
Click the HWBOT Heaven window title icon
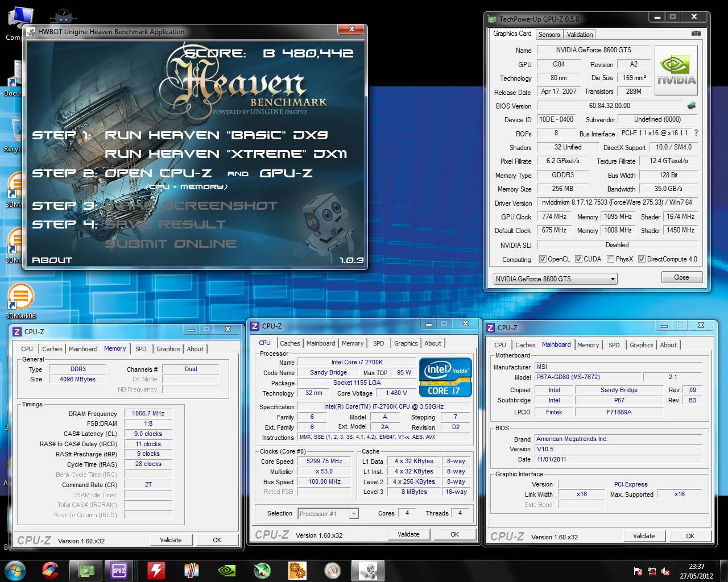coord(31,32)
